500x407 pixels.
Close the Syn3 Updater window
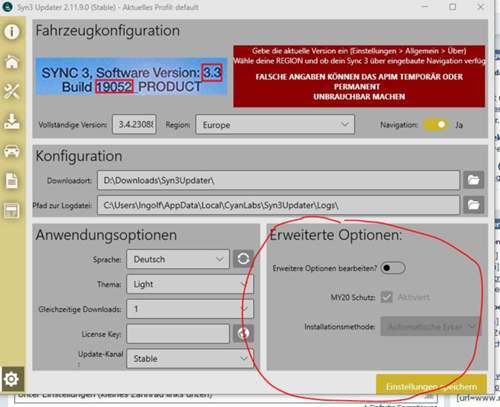point(480,7)
